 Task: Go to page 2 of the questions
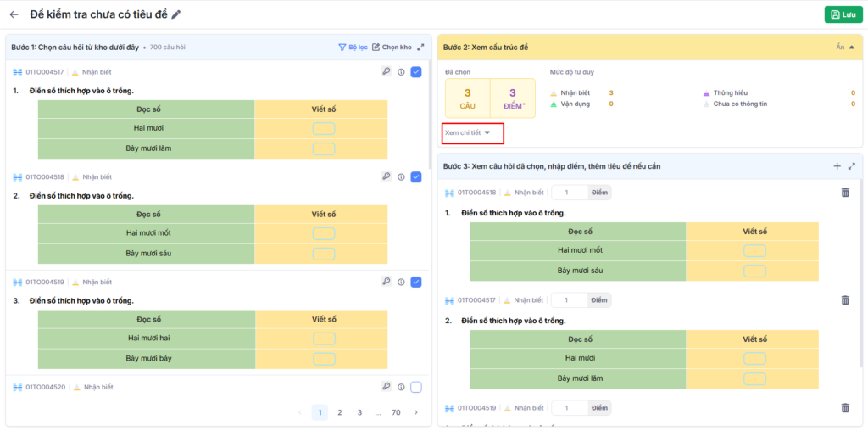[340, 413]
